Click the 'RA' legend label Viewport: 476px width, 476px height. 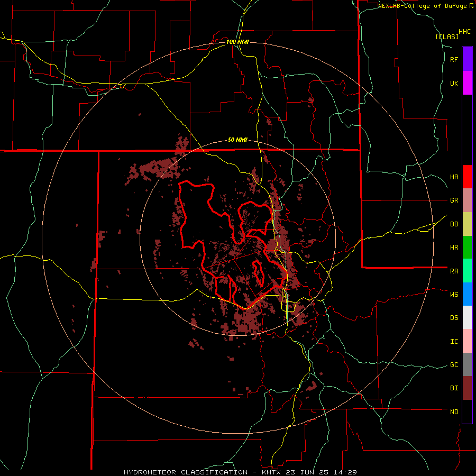click(x=454, y=271)
